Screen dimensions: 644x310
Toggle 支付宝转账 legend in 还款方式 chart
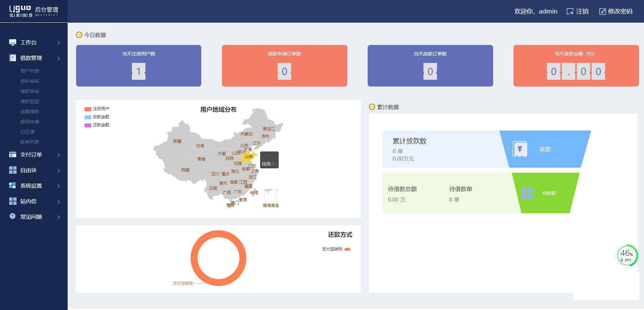click(x=336, y=249)
